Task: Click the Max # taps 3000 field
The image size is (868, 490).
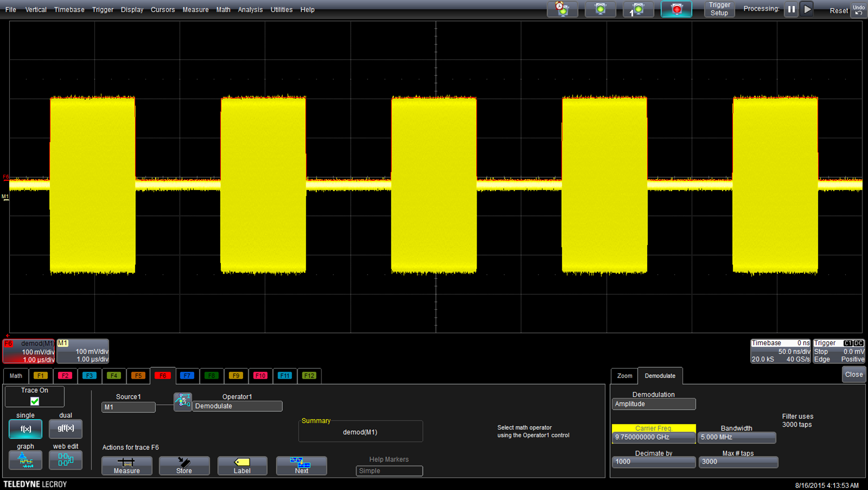Action: click(x=738, y=462)
